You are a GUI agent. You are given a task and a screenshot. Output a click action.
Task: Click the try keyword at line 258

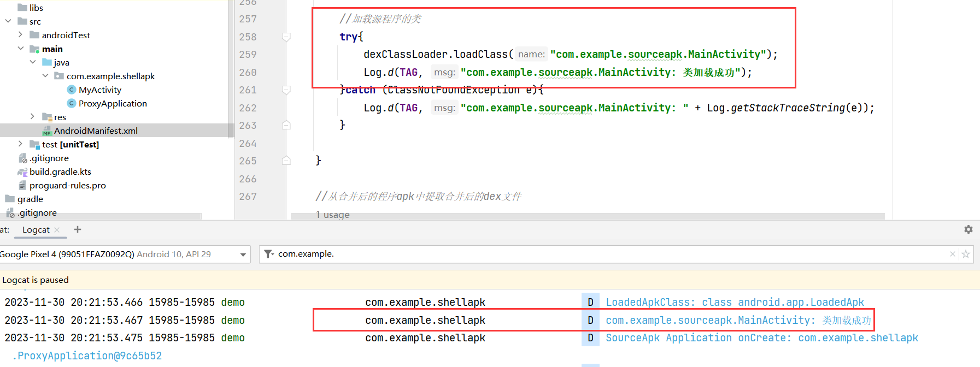(348, 37)
